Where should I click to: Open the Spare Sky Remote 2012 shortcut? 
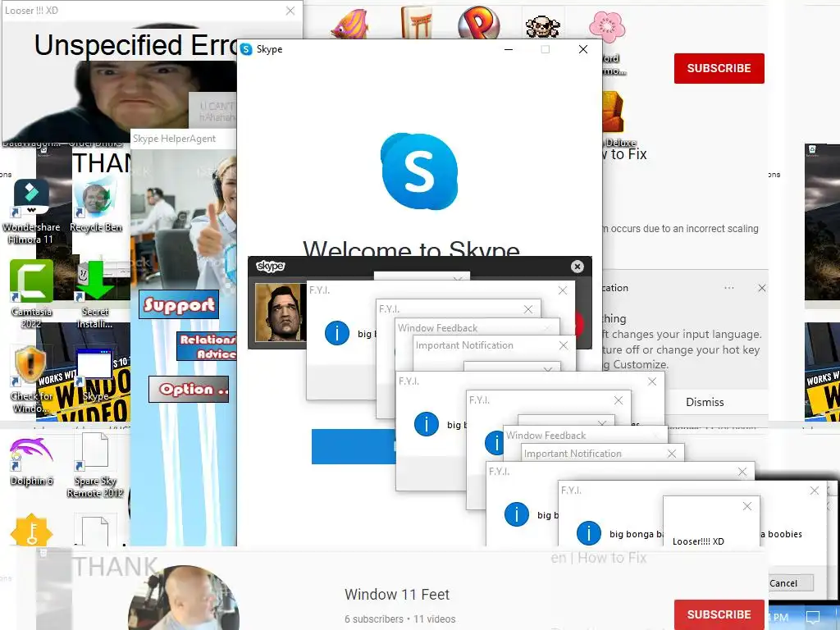[x=95, y=465]
